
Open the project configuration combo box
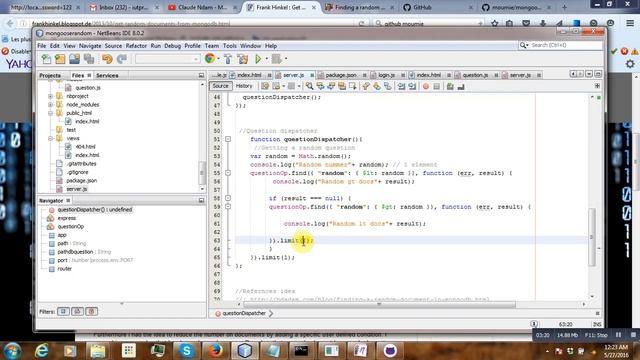click(167, 59)
